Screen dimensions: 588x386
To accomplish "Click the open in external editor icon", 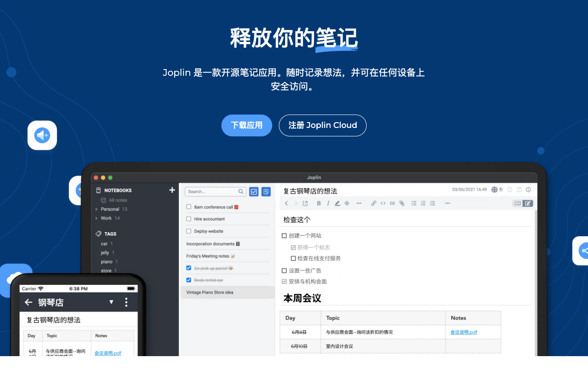I will coord(305,203).
